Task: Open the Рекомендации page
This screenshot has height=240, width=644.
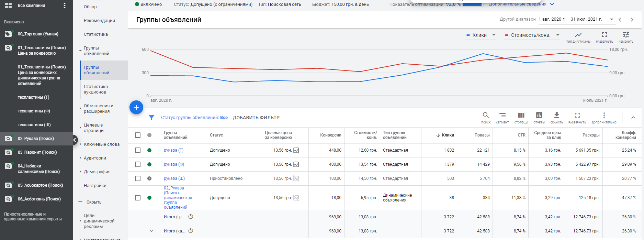Action: point(99,21)
